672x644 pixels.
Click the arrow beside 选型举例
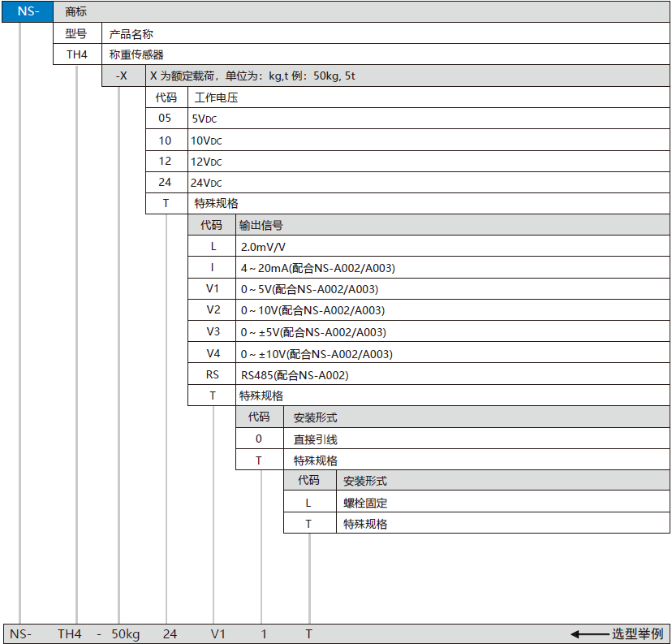pyautogui.click(x=588, y=633)
